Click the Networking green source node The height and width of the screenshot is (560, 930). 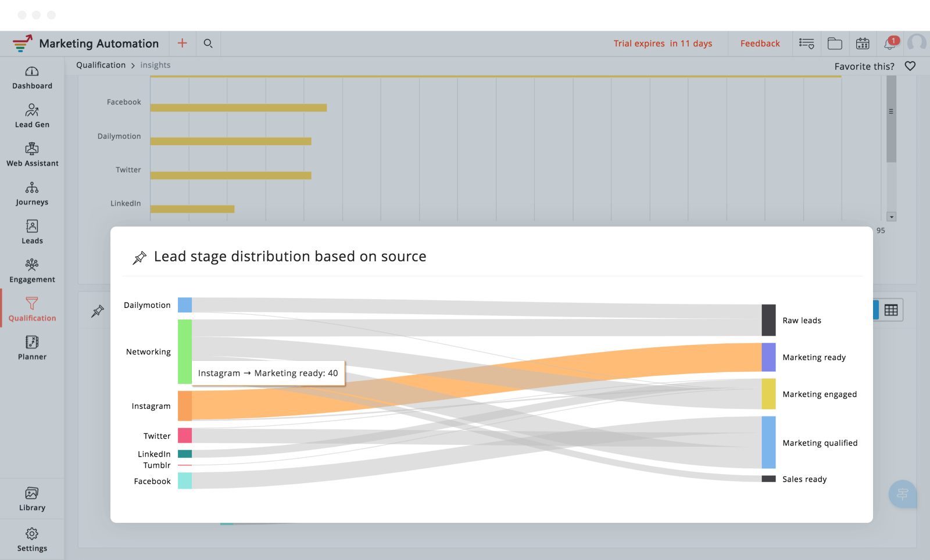pos(185,351)
